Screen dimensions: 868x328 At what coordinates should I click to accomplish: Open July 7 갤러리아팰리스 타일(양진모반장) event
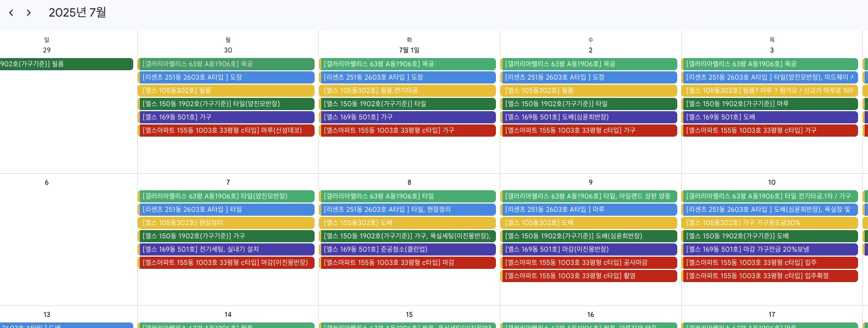(x=226, y=196)
